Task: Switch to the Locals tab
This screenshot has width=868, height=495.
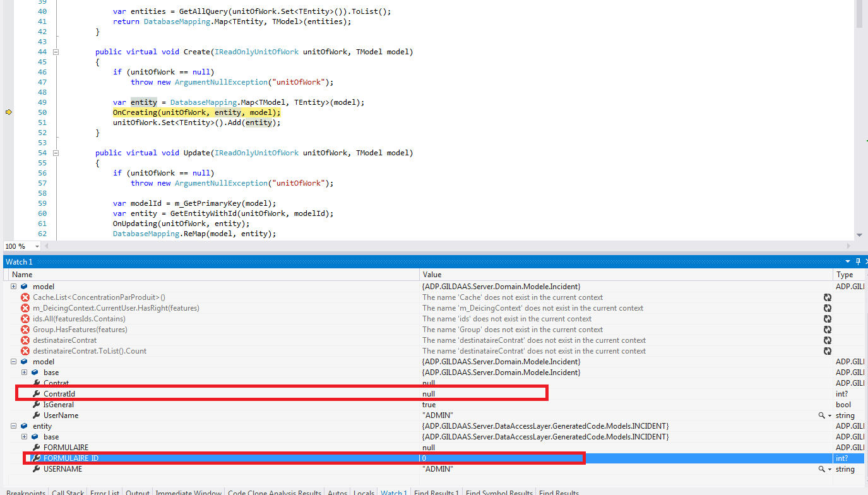Action: (x=364, y=492)
